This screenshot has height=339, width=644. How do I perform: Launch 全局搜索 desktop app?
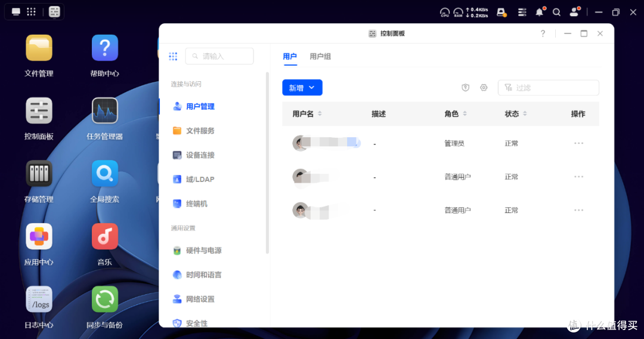point(105,174)
